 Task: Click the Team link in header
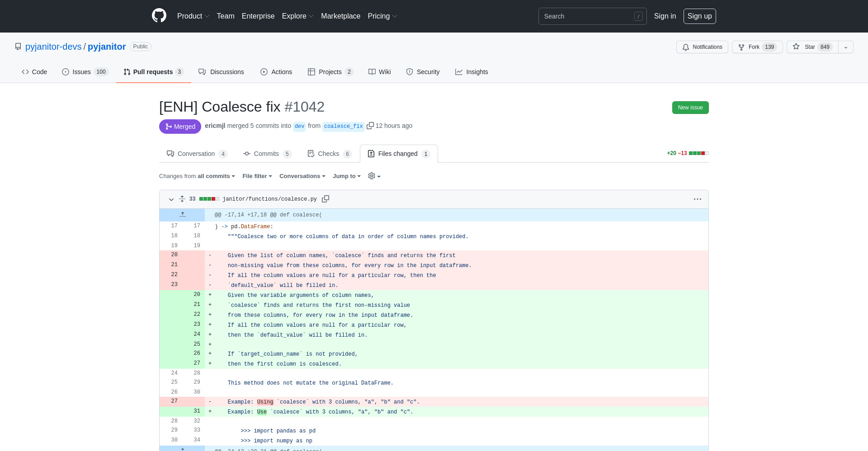[x=226, y=16]
